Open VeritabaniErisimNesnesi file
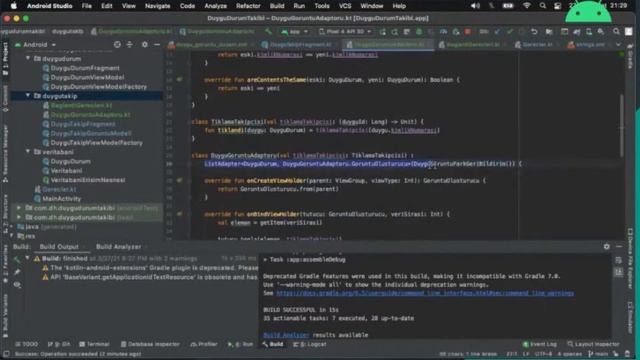This screenshot has width=640, height=360. (88, 180)
